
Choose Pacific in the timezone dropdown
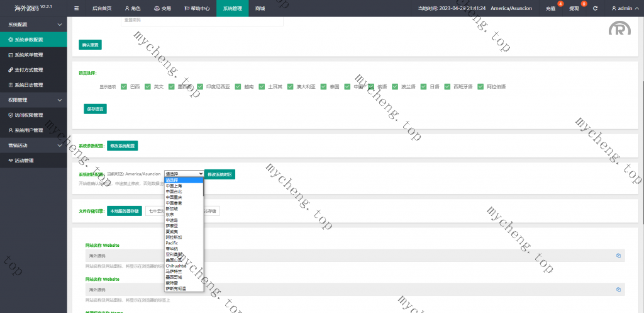[x=172, y=242]
